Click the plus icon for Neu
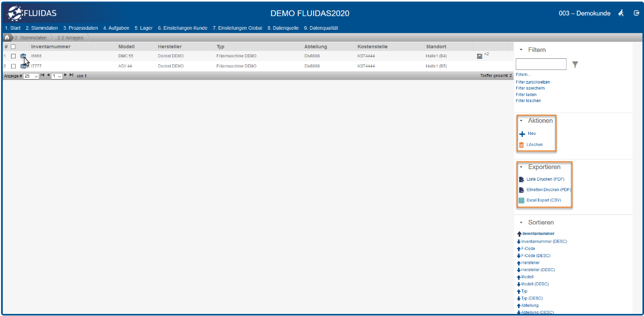Image resolution: width=644 pixels, height=316 pixels. [x=522, y=134]
